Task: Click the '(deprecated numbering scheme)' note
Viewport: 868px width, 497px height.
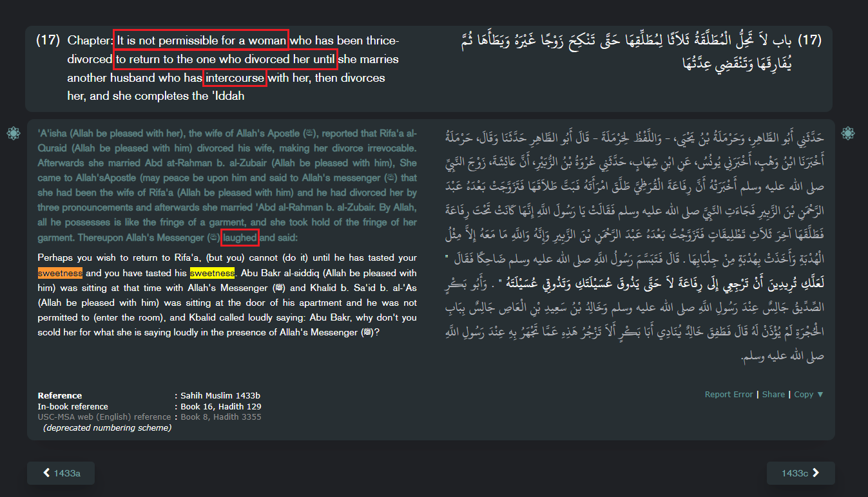Action: pos(107,428)
